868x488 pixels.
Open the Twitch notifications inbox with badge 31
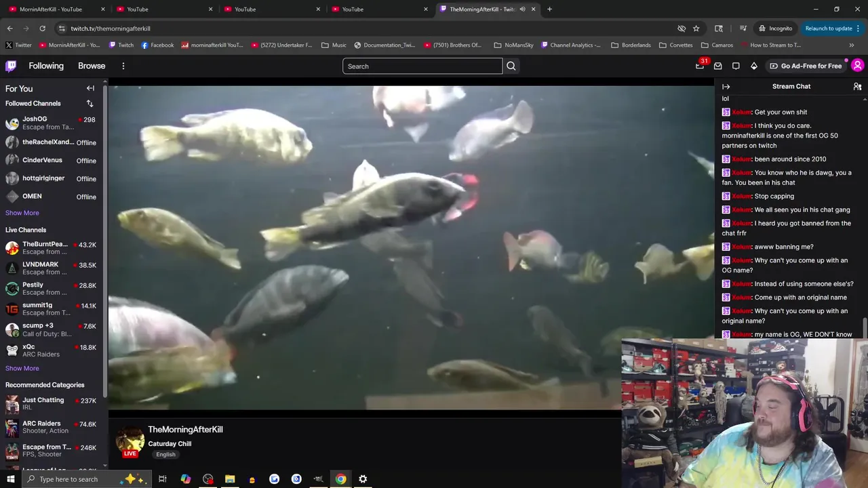tap(700, 66)
